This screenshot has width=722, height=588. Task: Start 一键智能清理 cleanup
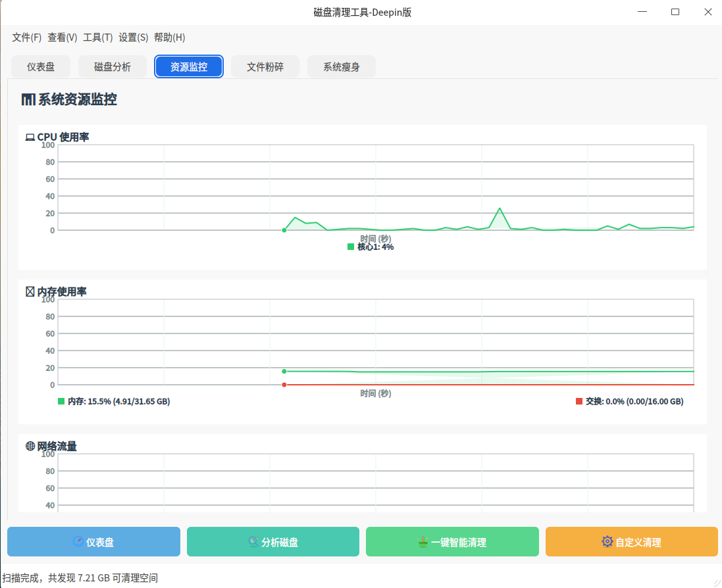click(452, 542)
